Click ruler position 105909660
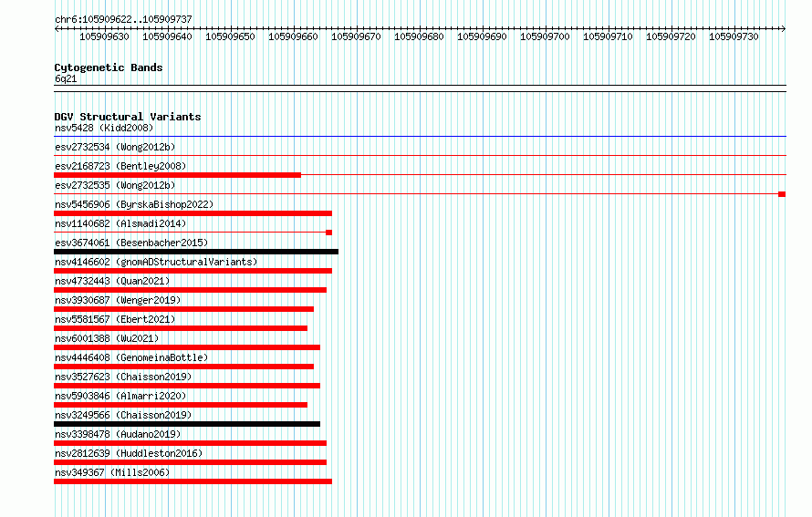Viewport: 812px width, 517px height. 293,36
